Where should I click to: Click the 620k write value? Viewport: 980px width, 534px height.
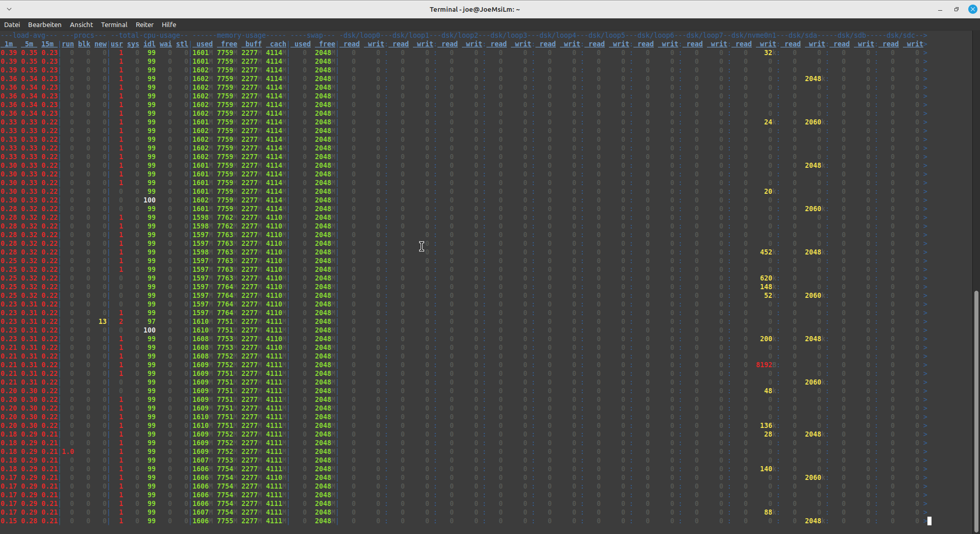768,278
